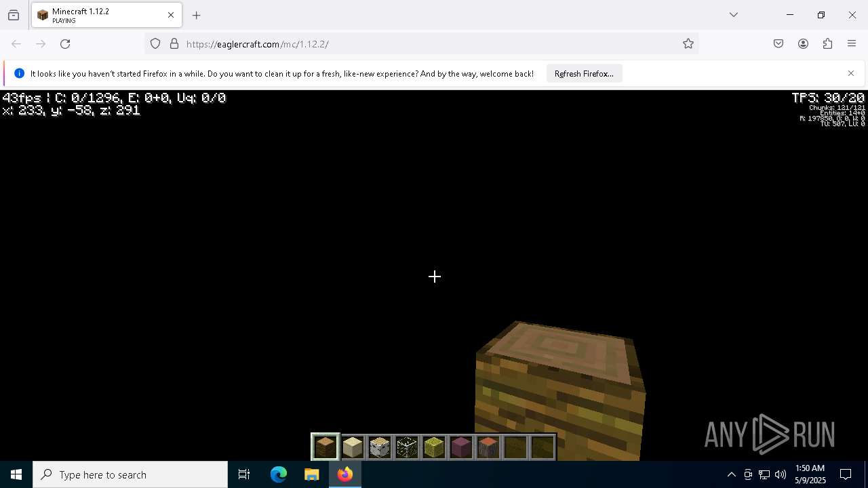Open the Firefox application menu
The height and width of the screenshot is (488, 868).
[x=852, y=44]
